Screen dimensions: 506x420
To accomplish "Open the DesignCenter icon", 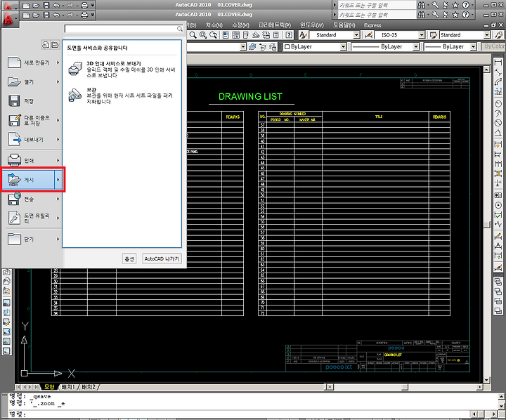I will pos(236,35).
